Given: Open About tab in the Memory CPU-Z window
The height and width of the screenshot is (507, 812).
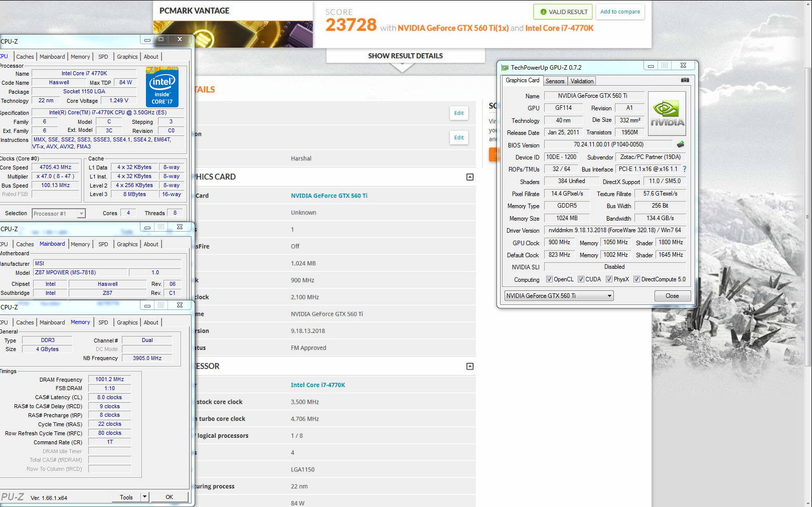Looking at the screenshot, I should click(x=151, y=322).
